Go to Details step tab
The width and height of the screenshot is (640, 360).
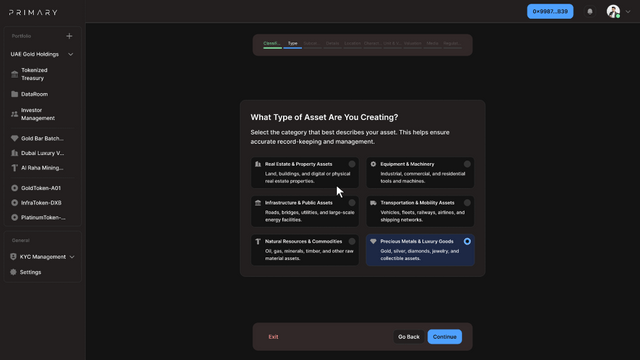(332, 44)
